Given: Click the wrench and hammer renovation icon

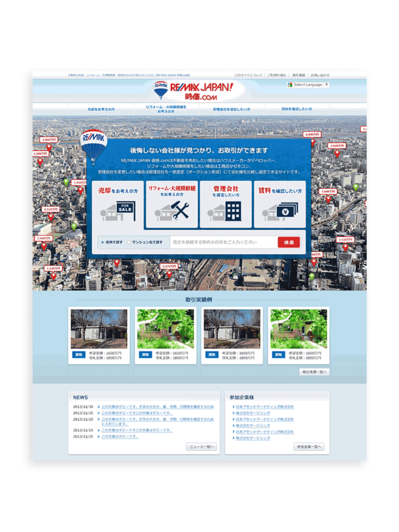Looking at the screenshot, I should 171,204.
